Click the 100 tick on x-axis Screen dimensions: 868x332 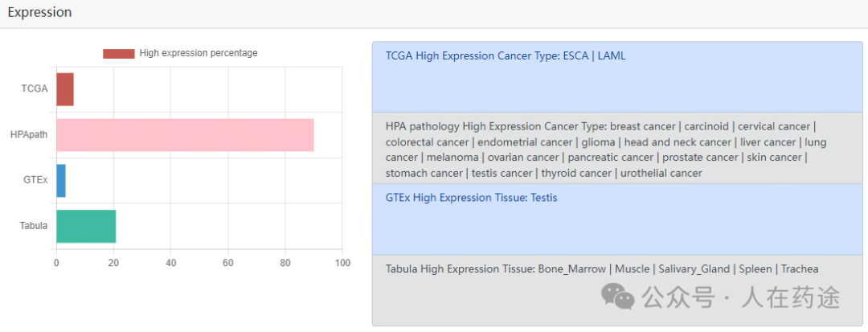(342, 264)
